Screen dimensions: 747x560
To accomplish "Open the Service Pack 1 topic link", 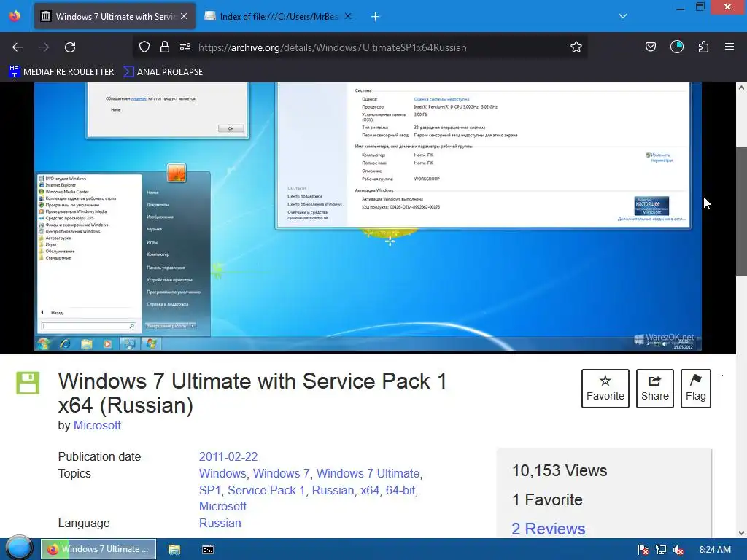I will (266, 490).
